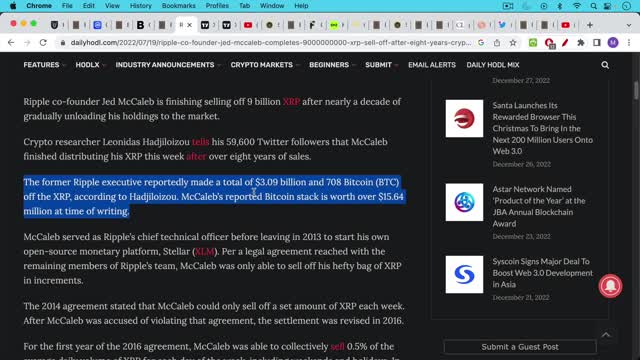Click the Wi-Fi status icon
The height and width of the screenshot is (360, 640).
point(576,6)
